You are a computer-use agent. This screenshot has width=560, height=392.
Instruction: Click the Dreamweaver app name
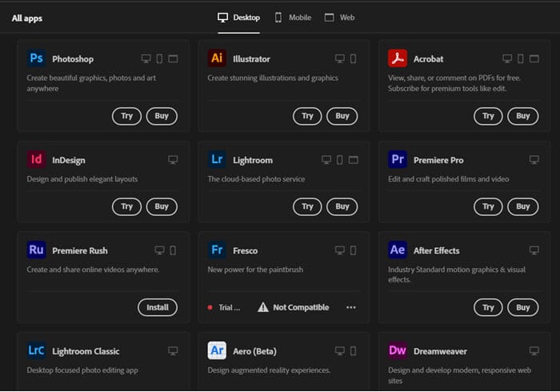[x=440, y=351]
